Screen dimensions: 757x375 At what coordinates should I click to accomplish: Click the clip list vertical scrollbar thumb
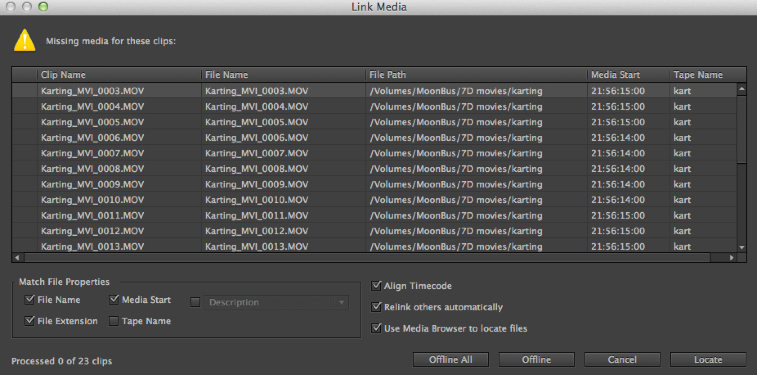pyautogui.click(x=742, y=129)
